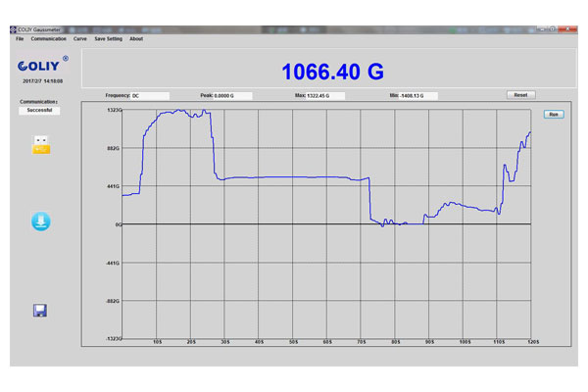The height and width of the screenshot is (392, 588).
Task: Click the large 1066.40 G reading display
Action: [x=332, y=72]
